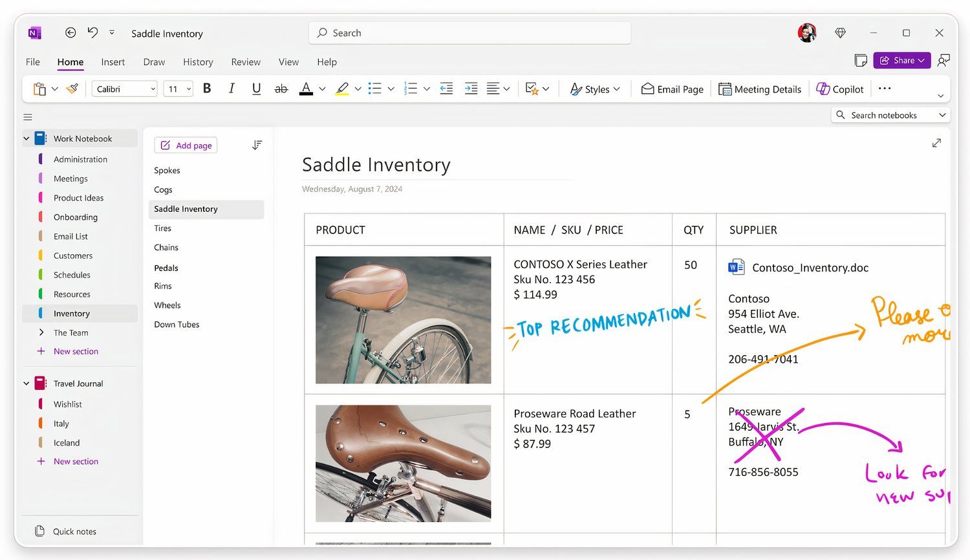Add a New section to Work Notebook

pos(68,351)
